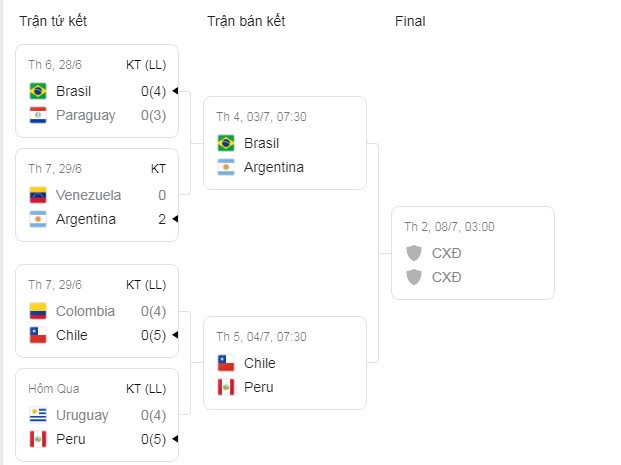Click the Venezuela team name link
Viewport: 621px width, 465px height.
point(89,195)
